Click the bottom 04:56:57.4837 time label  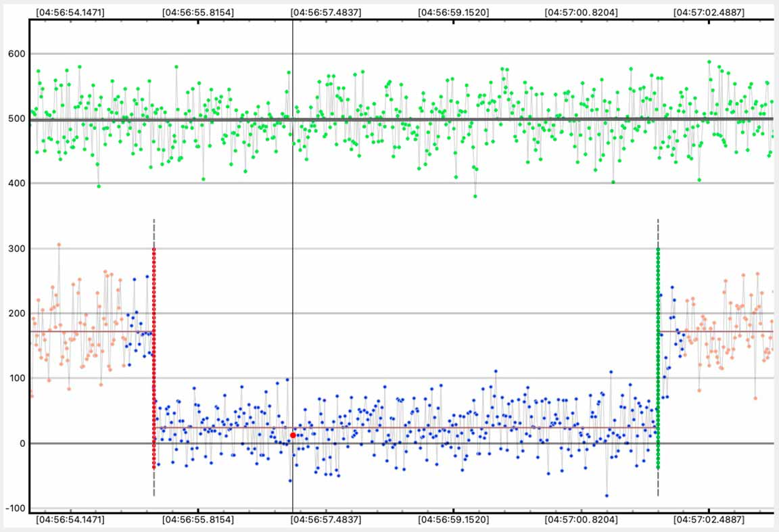tap(326, 520)
